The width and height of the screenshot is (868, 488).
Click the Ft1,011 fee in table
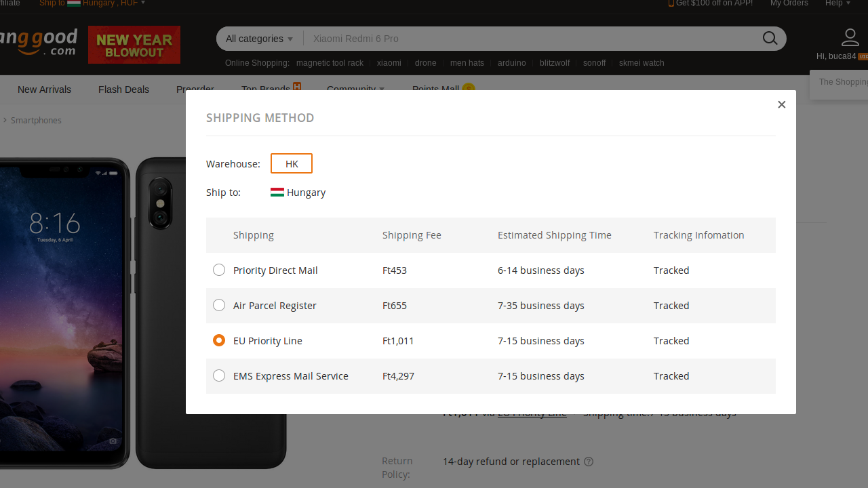pyautogui.click(x=398, y=340)
